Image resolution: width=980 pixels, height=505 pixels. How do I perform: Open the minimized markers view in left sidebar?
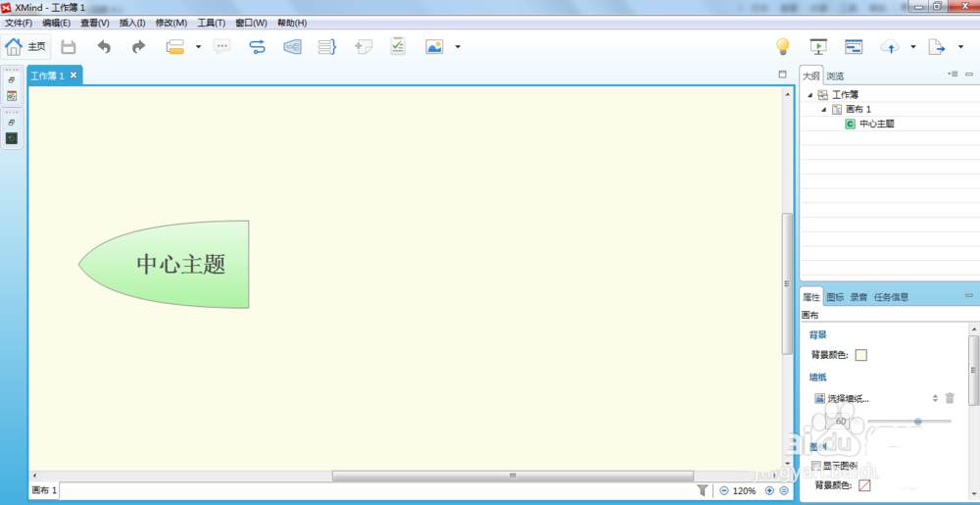[x=12, y=96]
